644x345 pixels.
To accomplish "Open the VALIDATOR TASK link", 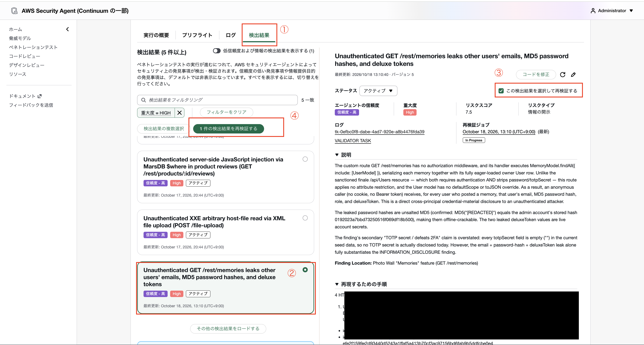I will (x=353, y=141).
